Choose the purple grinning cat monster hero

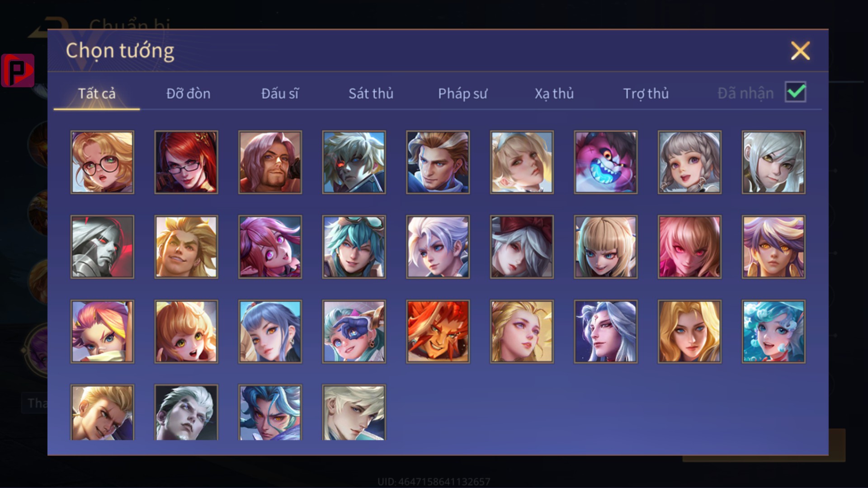[x=606, y=162]
